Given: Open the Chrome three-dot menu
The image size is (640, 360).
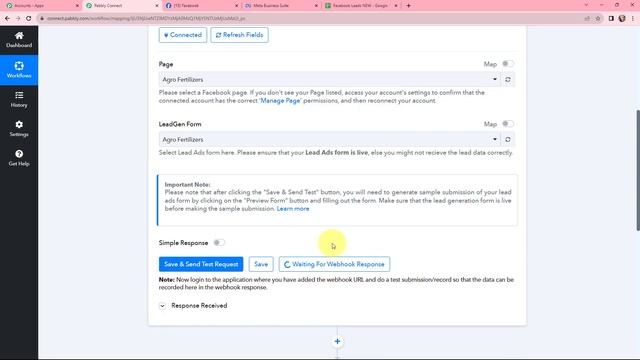Looking at the screenshot, I should tap(633, 18).
